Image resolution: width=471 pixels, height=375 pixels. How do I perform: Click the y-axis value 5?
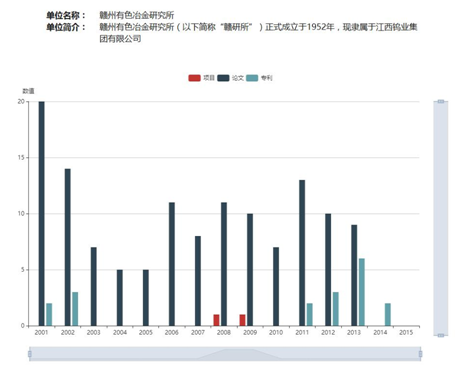tap(23, 270)
